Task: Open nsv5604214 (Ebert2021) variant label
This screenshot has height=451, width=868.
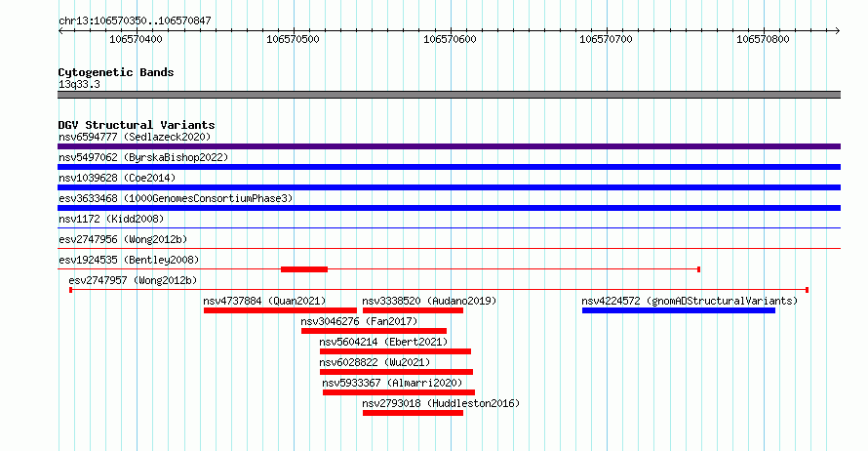Action: click(383, 342)
